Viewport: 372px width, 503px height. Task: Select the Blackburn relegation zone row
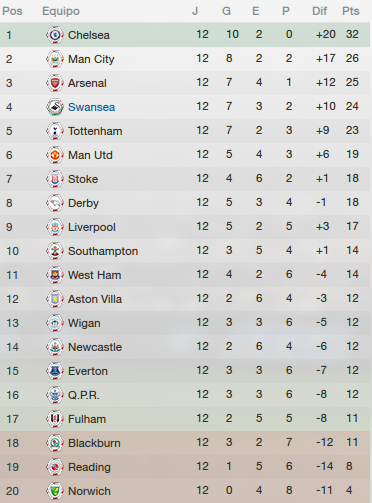coord(185,443)
